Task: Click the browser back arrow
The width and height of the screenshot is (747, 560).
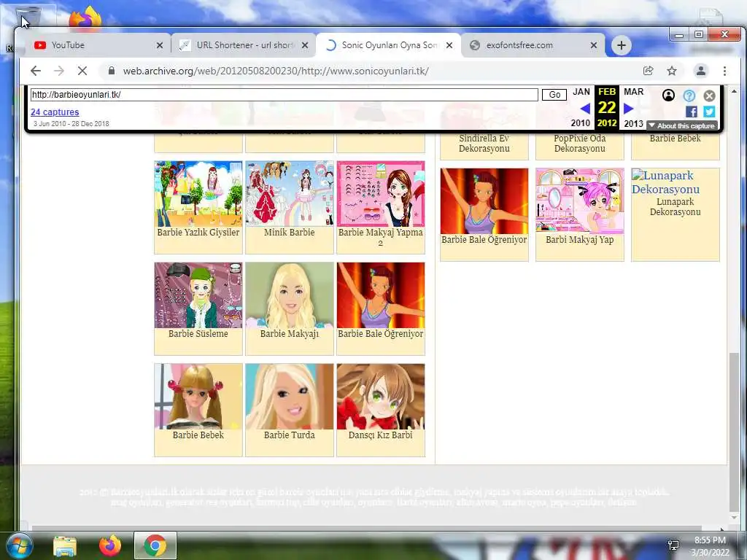Action: coord(36,71)
